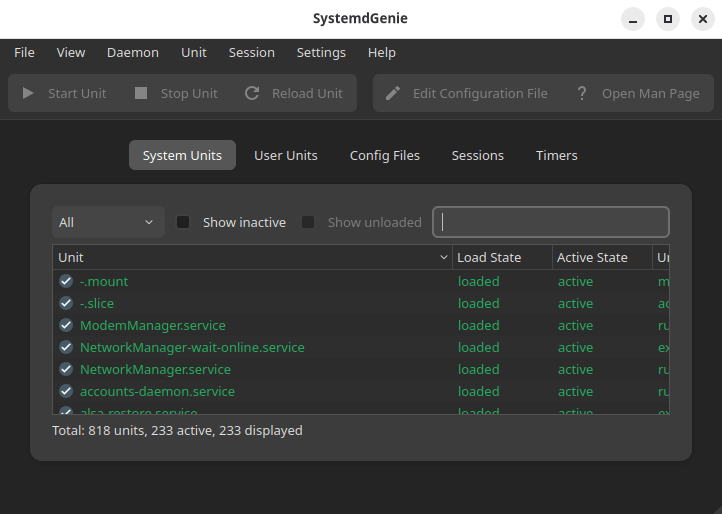This screenshot has height=514, width=722.
Task: Switch to the Sessions tab
Action: [478, 155]
